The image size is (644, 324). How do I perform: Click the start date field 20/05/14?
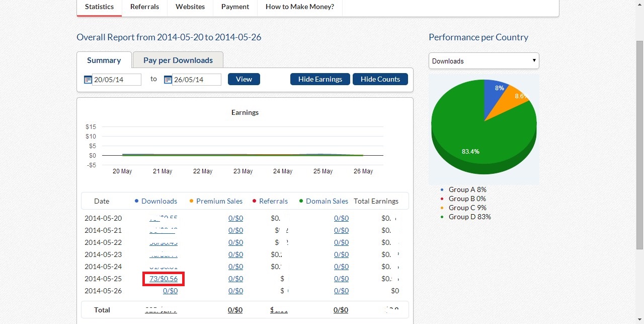pyautogui.click(x=116, y=80)
